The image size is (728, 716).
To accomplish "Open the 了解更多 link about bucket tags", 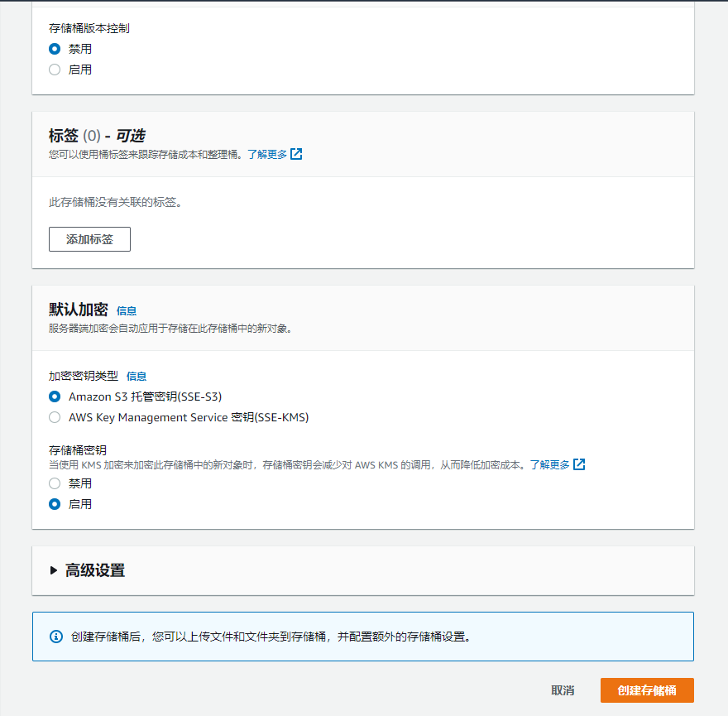I will [266, 154].
